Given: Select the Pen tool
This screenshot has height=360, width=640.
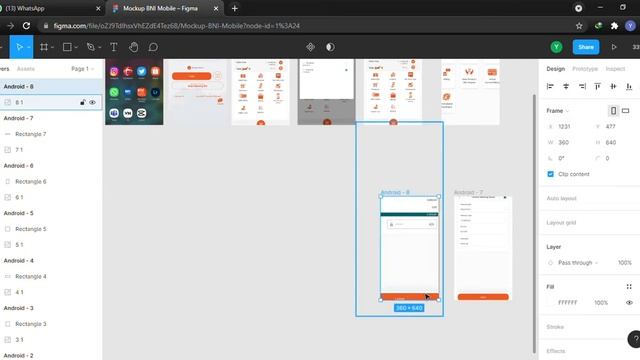Looking at the screenshot, I should click(91, 47).
